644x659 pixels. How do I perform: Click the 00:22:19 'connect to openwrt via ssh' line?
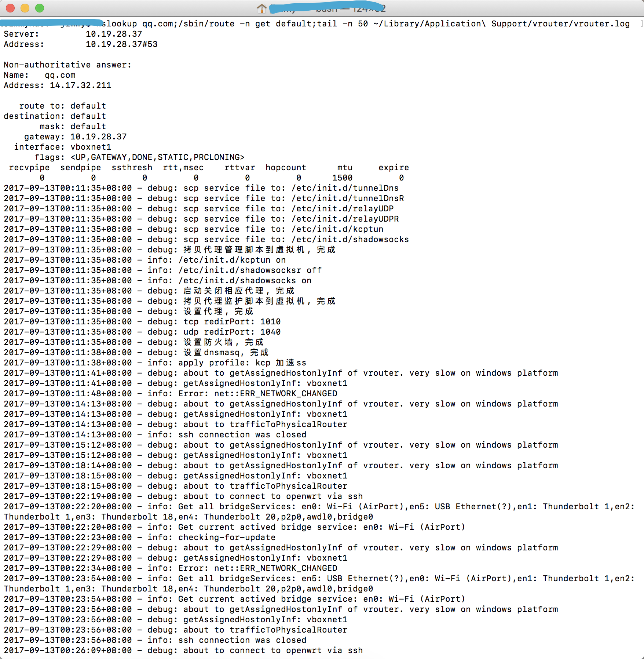pyautogui.click(x=183, y=496)
